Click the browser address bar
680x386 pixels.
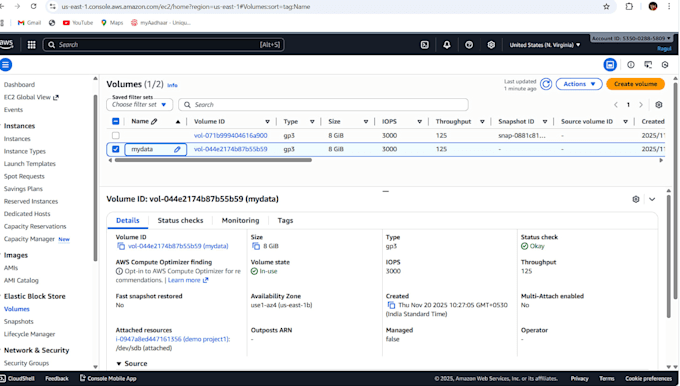[x=325, y=7]
